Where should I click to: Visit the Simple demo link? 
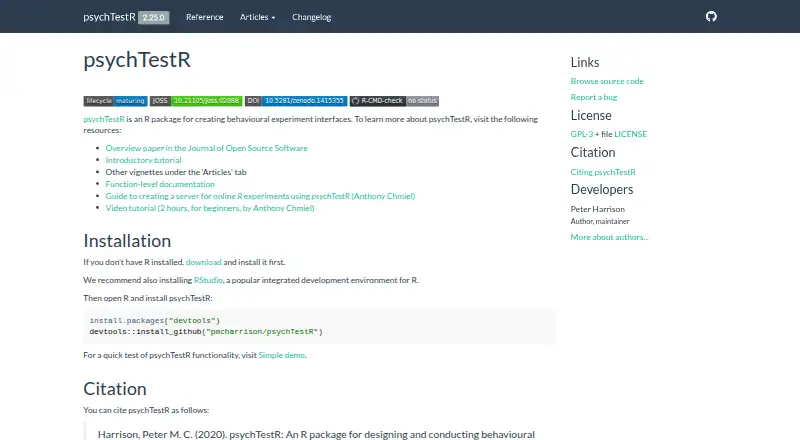(x=282, y=355)
